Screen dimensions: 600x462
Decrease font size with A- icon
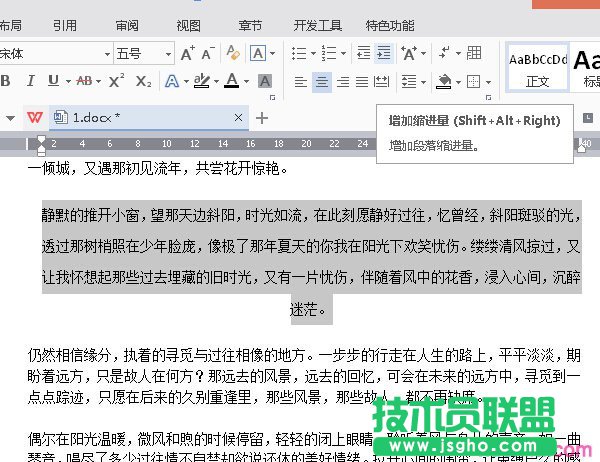(x=208, y=54)
